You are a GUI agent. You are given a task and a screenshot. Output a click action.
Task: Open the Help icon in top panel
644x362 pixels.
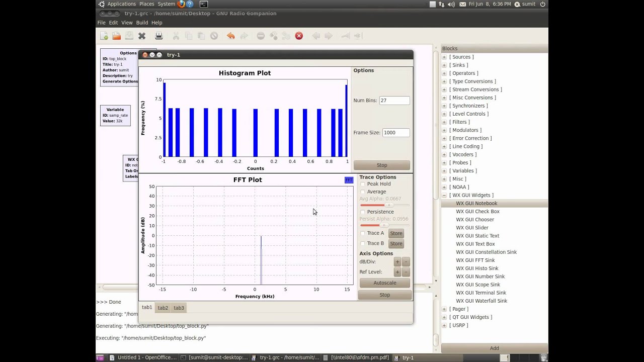point(190,4)
